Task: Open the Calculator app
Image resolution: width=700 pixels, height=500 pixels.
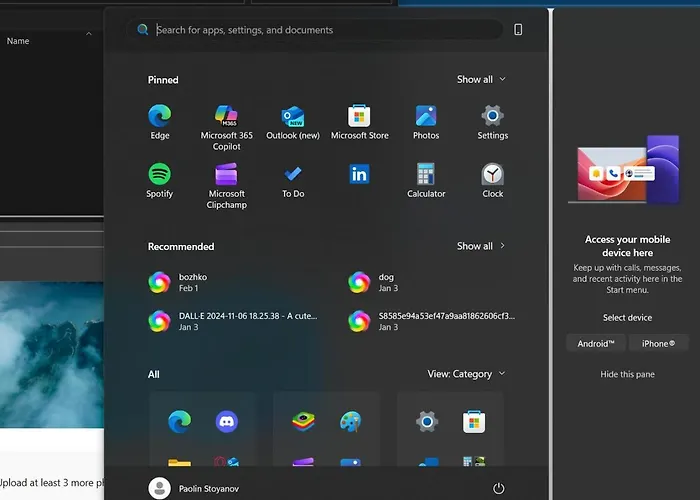Action: point(426,175)
